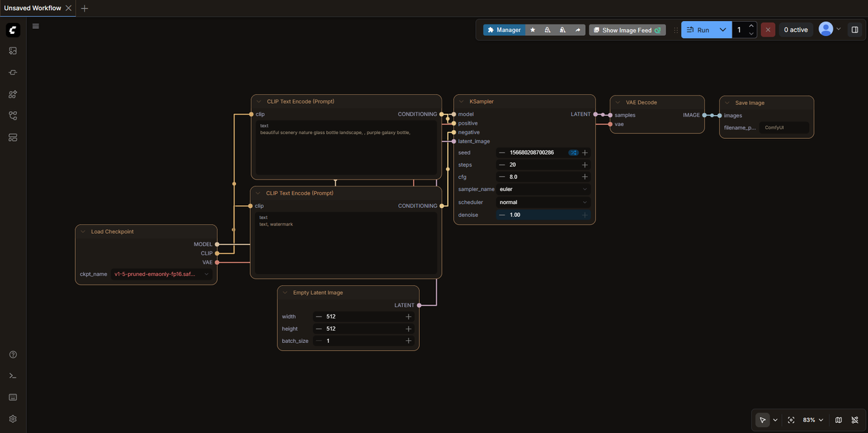Click the ComfyUI logo icon
Screen dimensions: 868x433
click(x=13, y=30)
